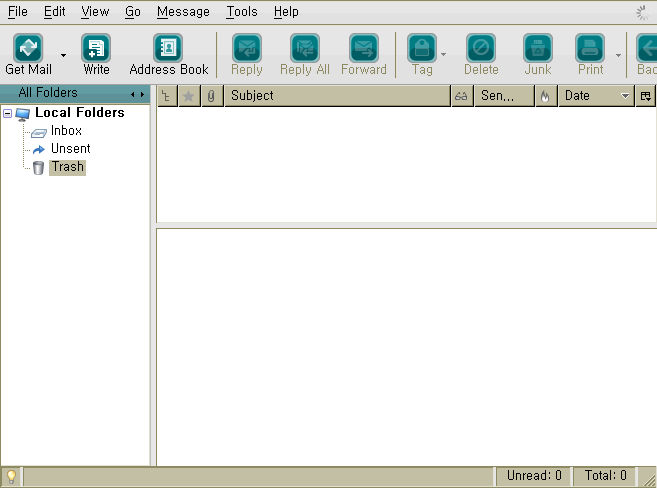This screenshot has height=488, width=657.
Task: Sort by starred column header
Action: (189, 96)
